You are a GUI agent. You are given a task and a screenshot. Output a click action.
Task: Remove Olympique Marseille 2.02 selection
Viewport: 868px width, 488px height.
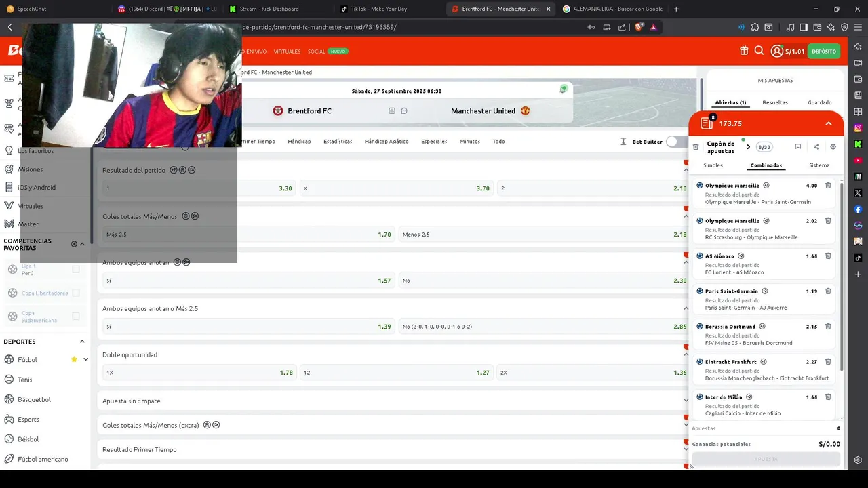[x=828, y=221]
